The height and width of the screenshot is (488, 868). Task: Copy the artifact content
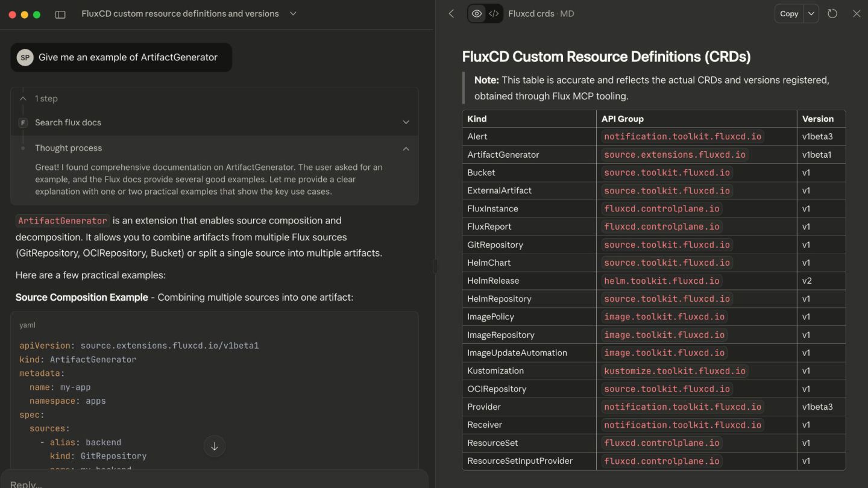tap(788, 14)
